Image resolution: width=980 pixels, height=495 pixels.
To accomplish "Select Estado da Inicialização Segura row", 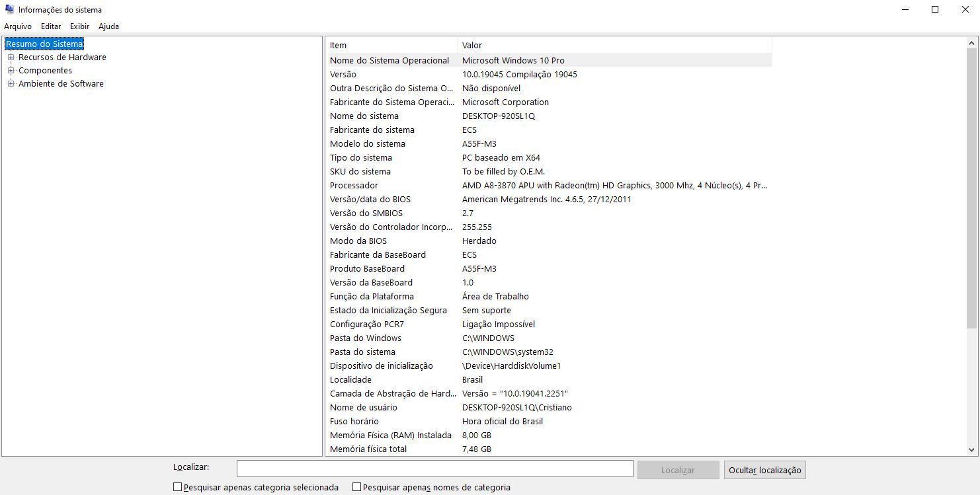I will [549, 310].
